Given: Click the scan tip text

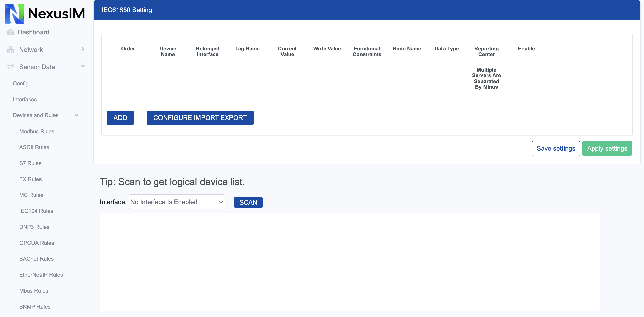Looking at the screenshot, I should (172, 182).
